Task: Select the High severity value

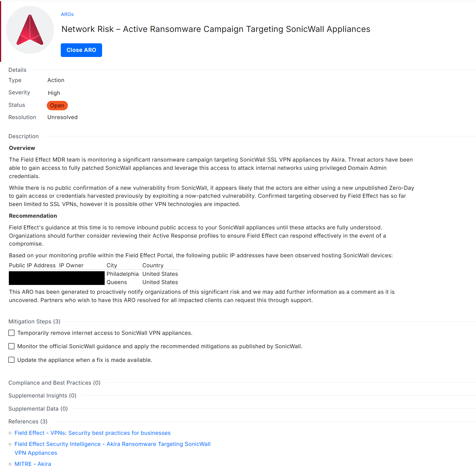Action: click(x=54, y=93)
